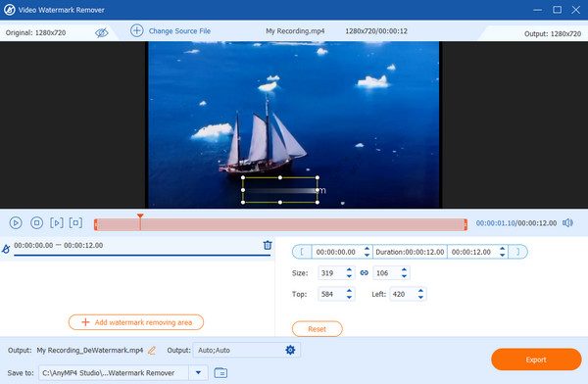588x384 pixels.
Task: Decrease the Top position value
Action: point(349,298)
